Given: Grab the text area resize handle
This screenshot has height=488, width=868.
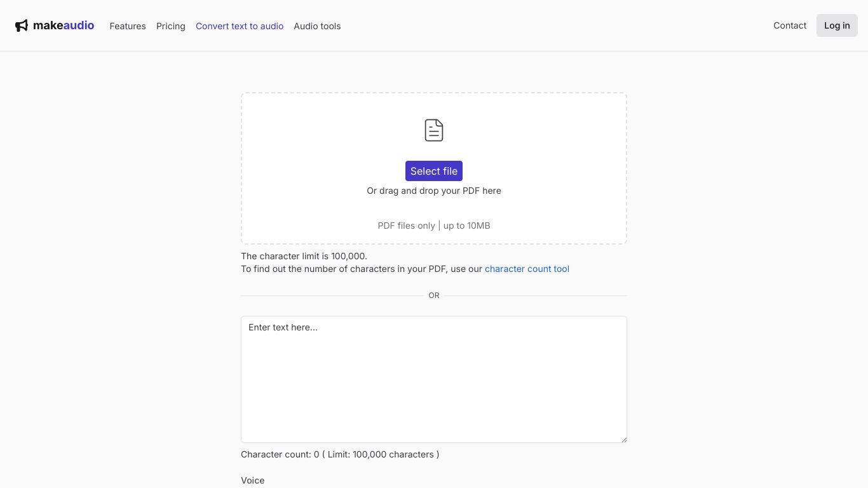Looking at the screenshot, I should click(623, 438).
